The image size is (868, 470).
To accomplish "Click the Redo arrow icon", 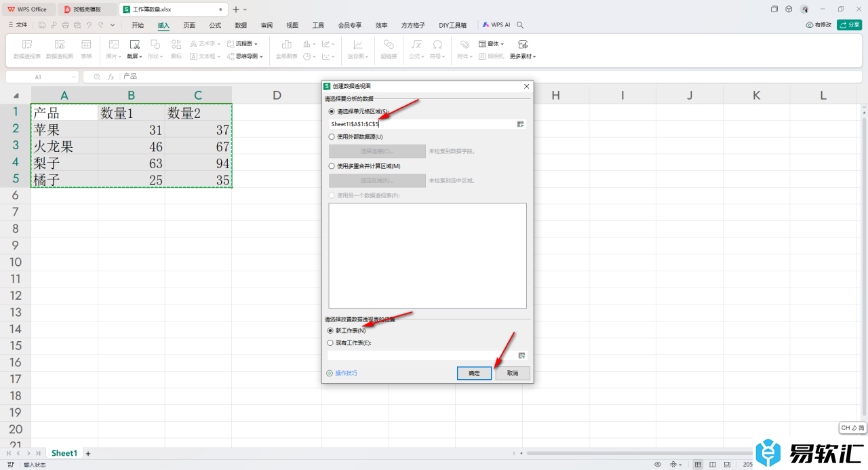I will 100,25.
